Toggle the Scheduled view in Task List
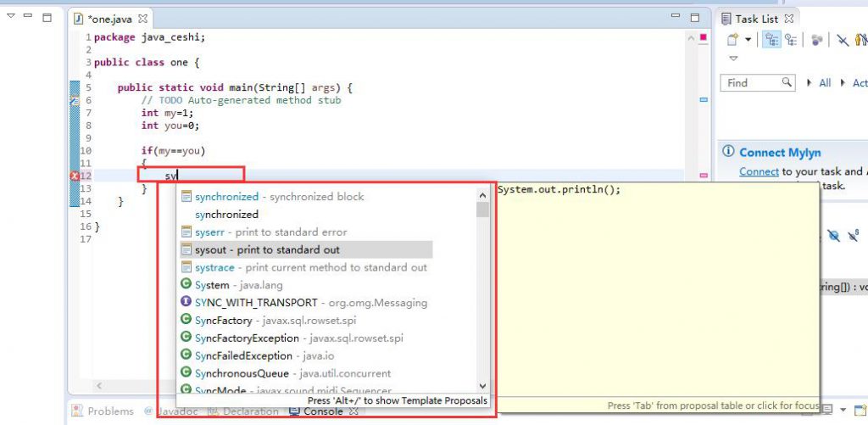Screen dimensions: 868x425 791,40
